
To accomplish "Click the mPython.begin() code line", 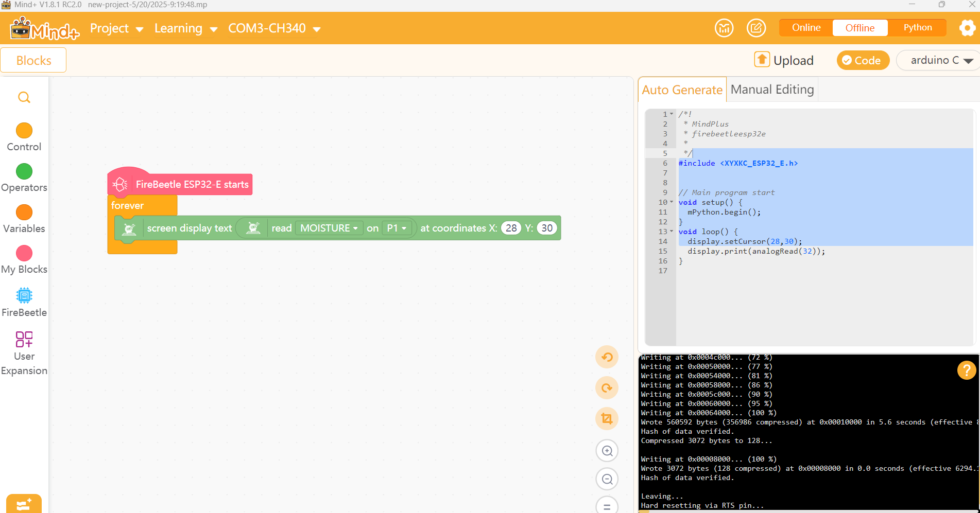I will pyautogui.click(x=724, y=212).
